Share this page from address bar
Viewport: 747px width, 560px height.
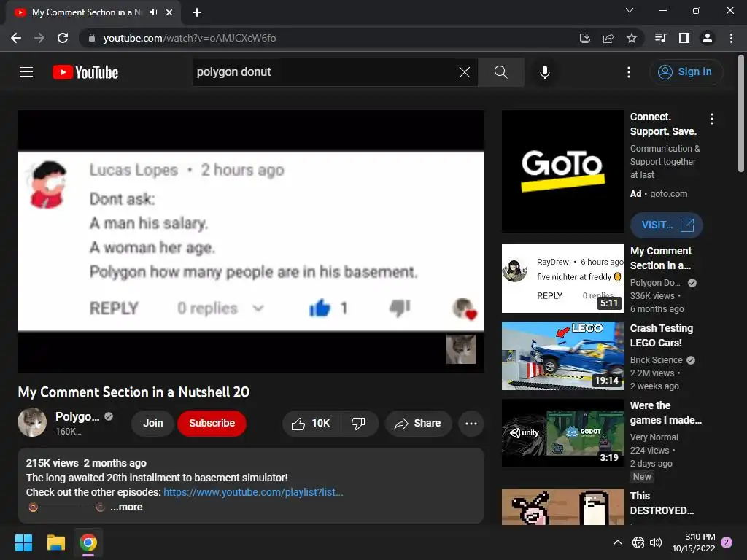608,38
